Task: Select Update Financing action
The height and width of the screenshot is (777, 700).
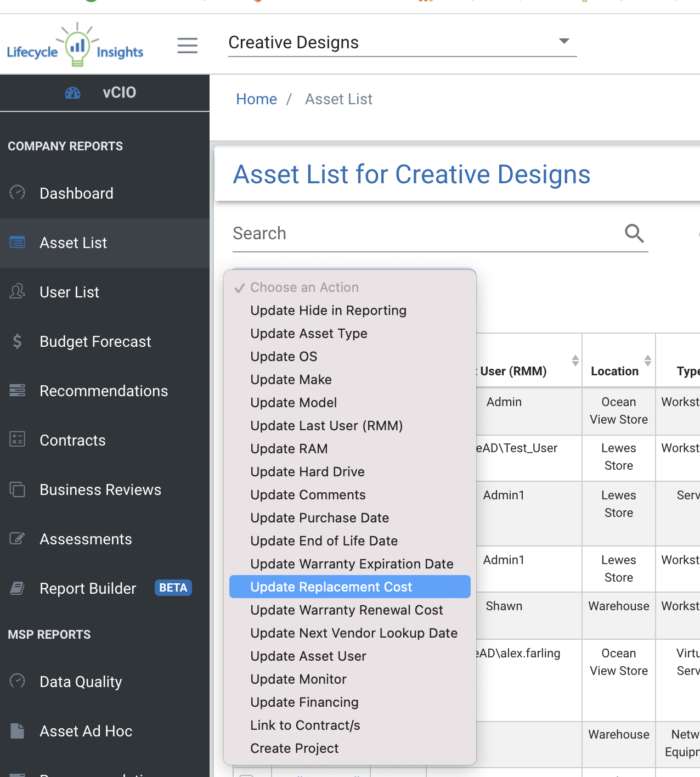Action: click(x=350, y=702)
